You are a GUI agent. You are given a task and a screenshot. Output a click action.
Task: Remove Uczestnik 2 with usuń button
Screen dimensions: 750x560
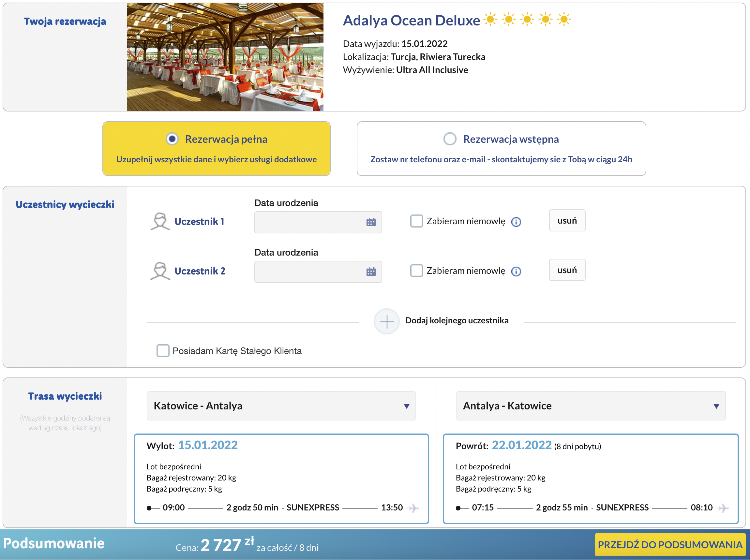[x=567, y=270]
